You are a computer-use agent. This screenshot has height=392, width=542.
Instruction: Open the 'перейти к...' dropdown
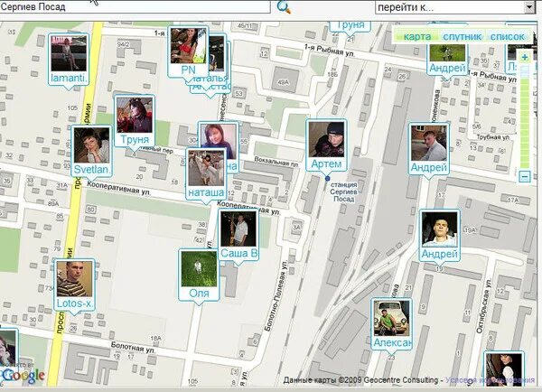[x=529, y=7]
